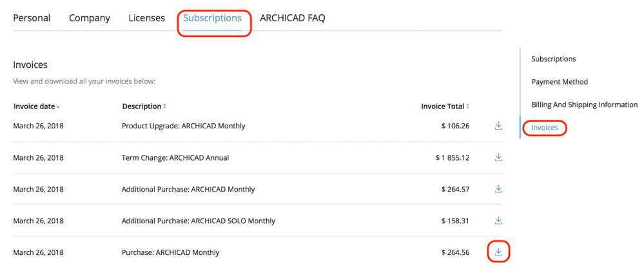Open the ARCHICAD FAQ tab
This screenshot has height=280, width=644.
[292, 18]
